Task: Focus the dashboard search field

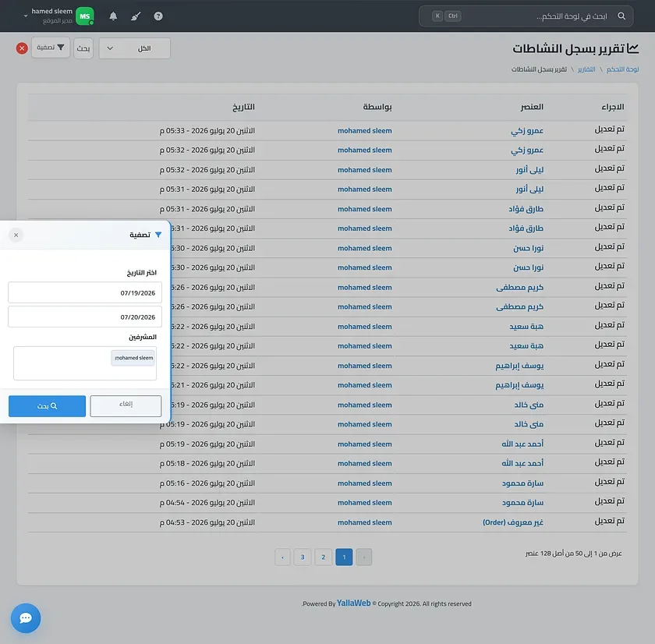Action: click(526, 16)
